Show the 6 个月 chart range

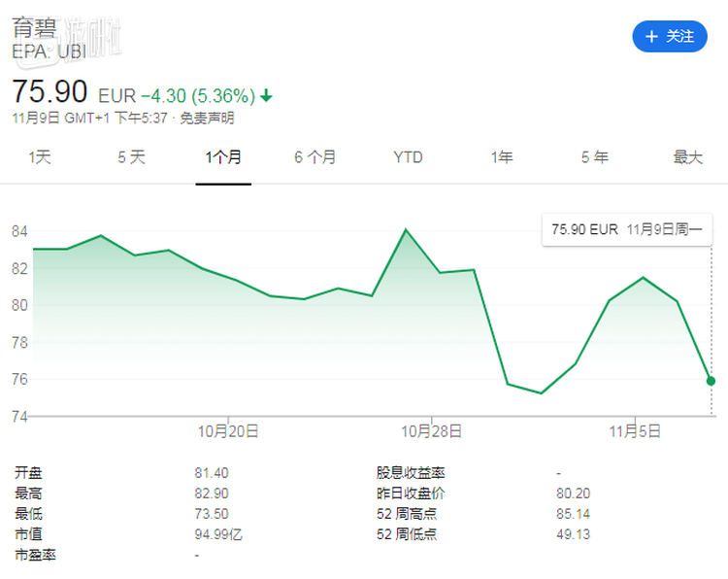(315, 156)
